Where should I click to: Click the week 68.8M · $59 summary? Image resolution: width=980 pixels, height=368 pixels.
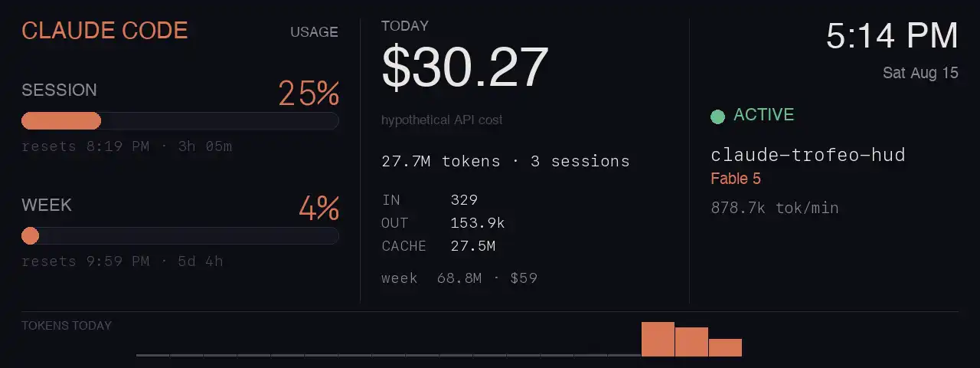click(459, 278)
